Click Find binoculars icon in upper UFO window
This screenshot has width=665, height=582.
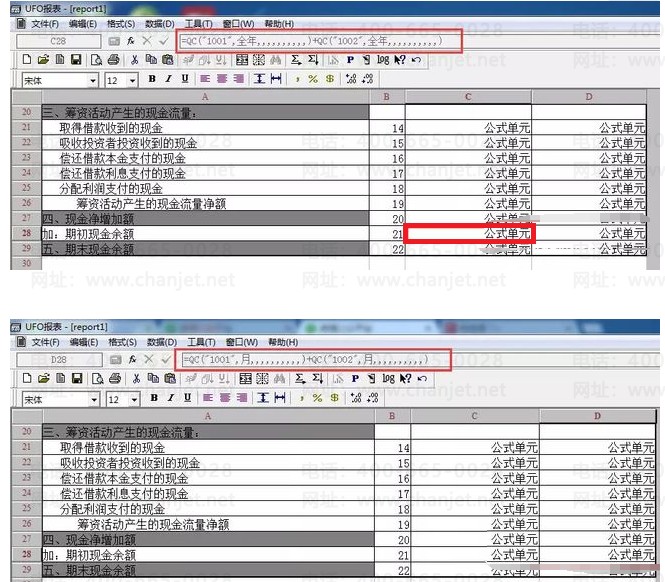click(x=276, y=60)
